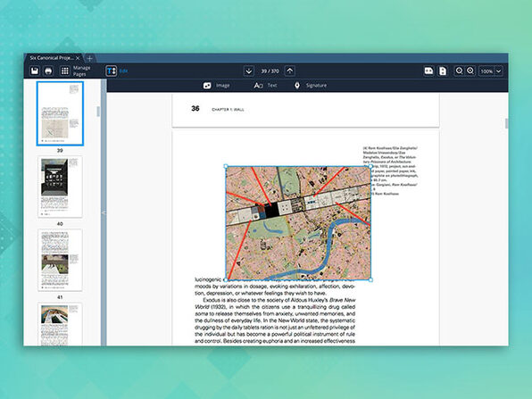The height and width of the screenshot is (399, 532).
Task: Select the thumbnail below page 41
Action: (60, 324)
